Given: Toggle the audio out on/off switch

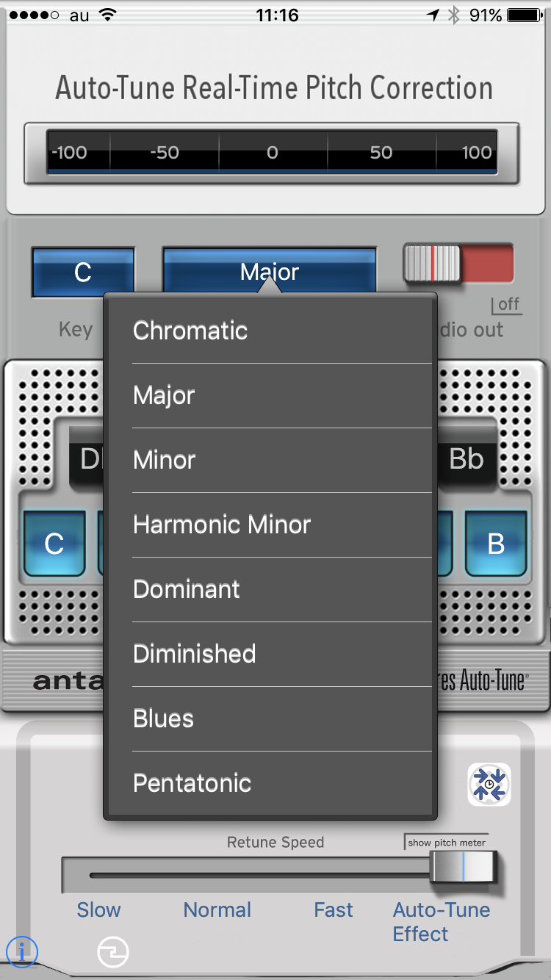Looking at the screenshot, I should click(458, 264).
